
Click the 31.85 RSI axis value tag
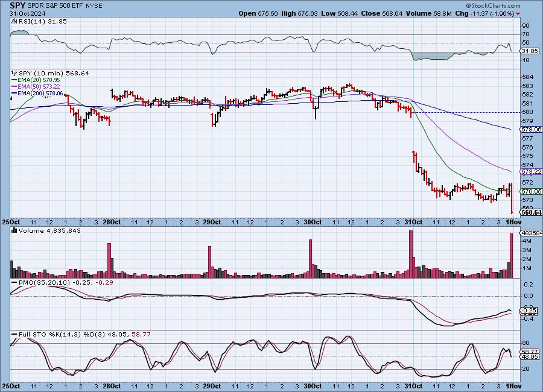point(530,51)
